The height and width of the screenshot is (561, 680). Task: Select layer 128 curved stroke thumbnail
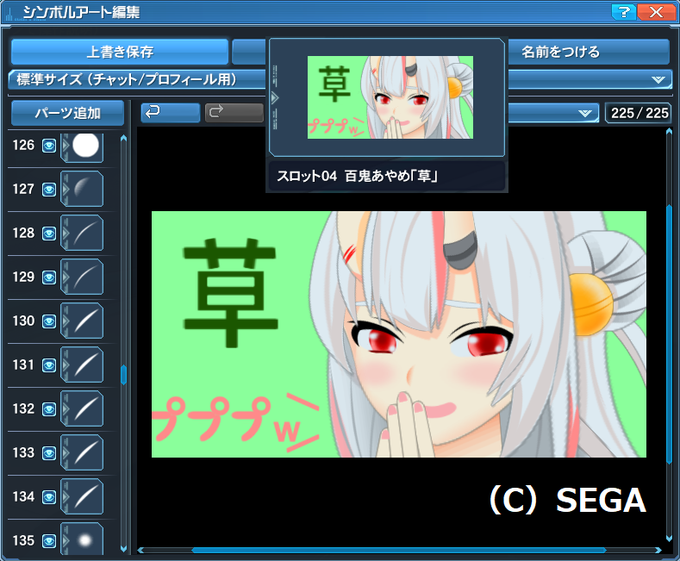82,233
